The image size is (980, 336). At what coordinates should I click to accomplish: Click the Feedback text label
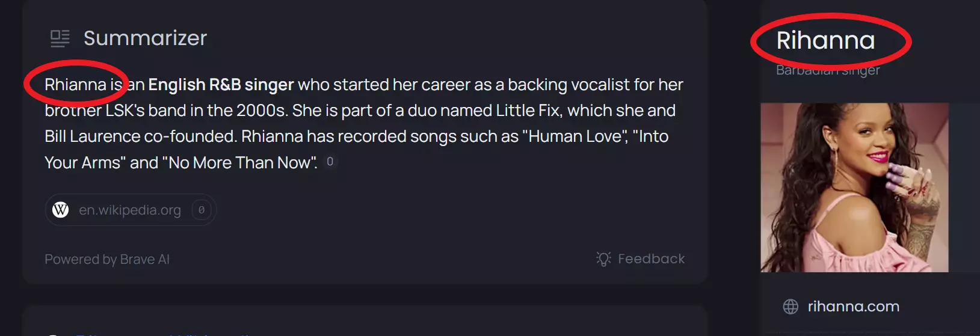click(x=651, y=258)
